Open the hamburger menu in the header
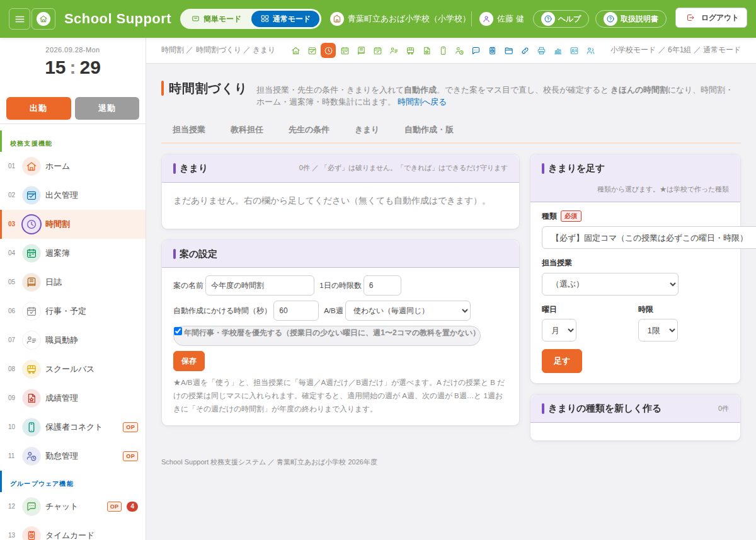Image resolution: width=756 pixels, height=540 pixels. [20, 19]
